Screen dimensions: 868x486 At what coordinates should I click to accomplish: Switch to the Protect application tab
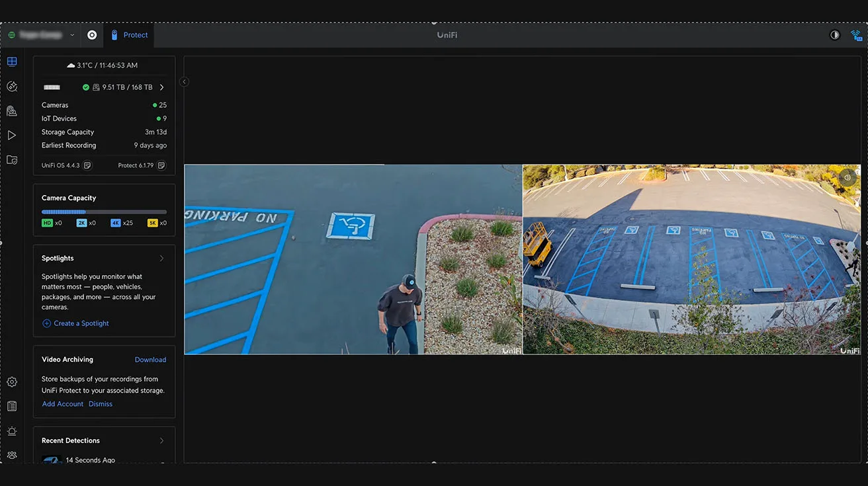click(130, 35)
